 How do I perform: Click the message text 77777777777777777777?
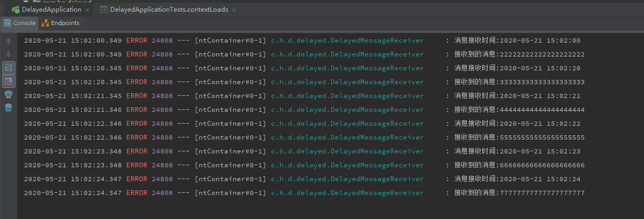542,193
